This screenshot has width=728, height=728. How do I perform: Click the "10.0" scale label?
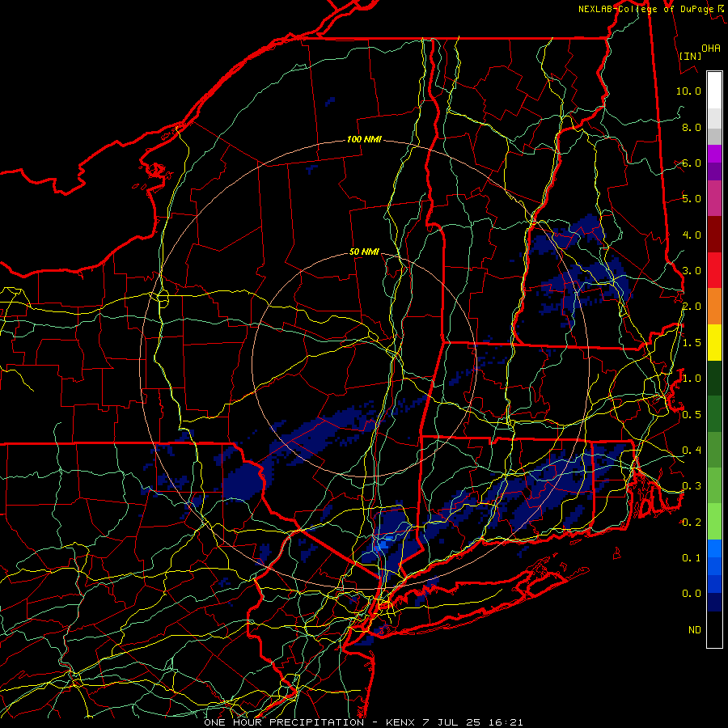[x=688, y=91]
